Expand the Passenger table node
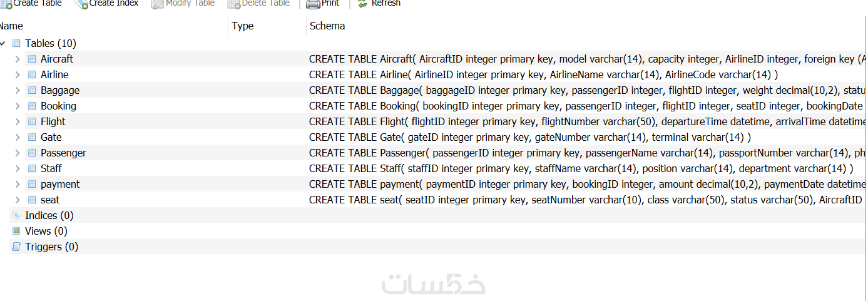The image size is (868, 301). point(18,153)
